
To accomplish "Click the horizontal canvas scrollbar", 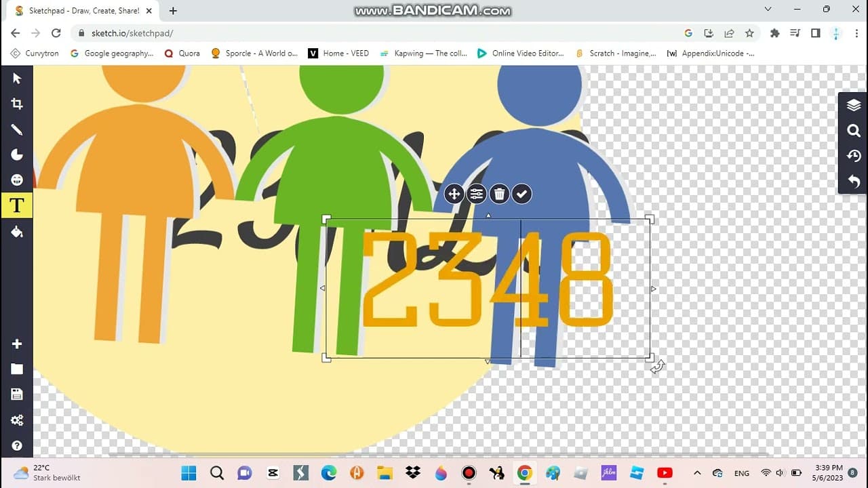I will (x=437, y=455).
